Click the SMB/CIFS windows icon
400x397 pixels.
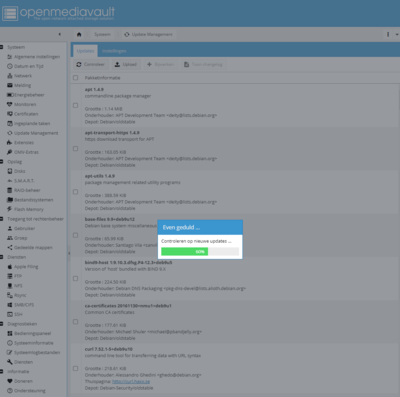(10, 305)
